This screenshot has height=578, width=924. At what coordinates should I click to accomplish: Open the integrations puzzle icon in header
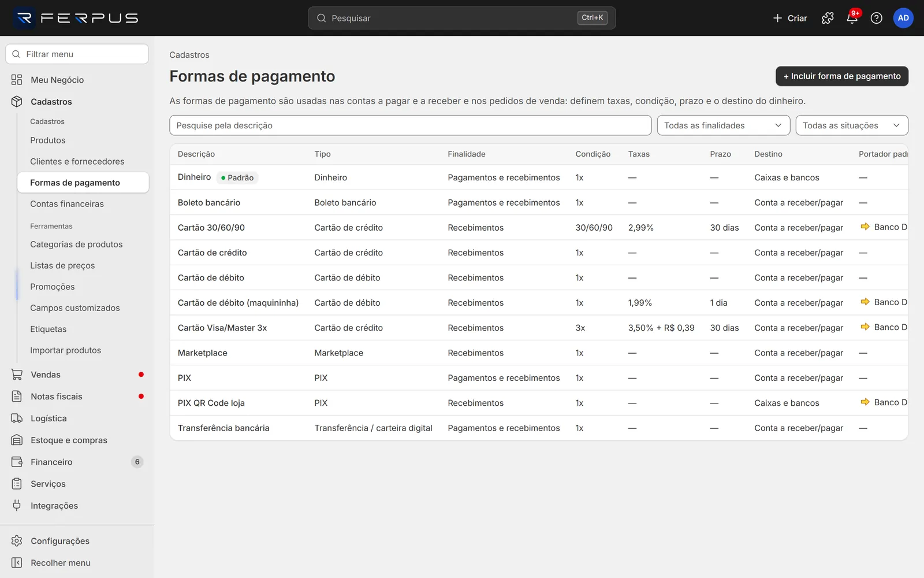point(828,18)
